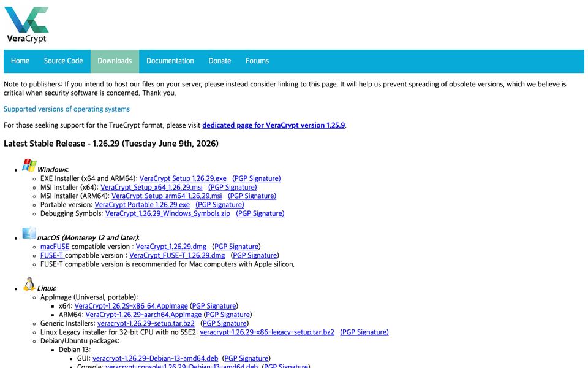
Task: Download VeraCrypt_Setup_arm64_1.26.29.msi
Action: (167, 196)
